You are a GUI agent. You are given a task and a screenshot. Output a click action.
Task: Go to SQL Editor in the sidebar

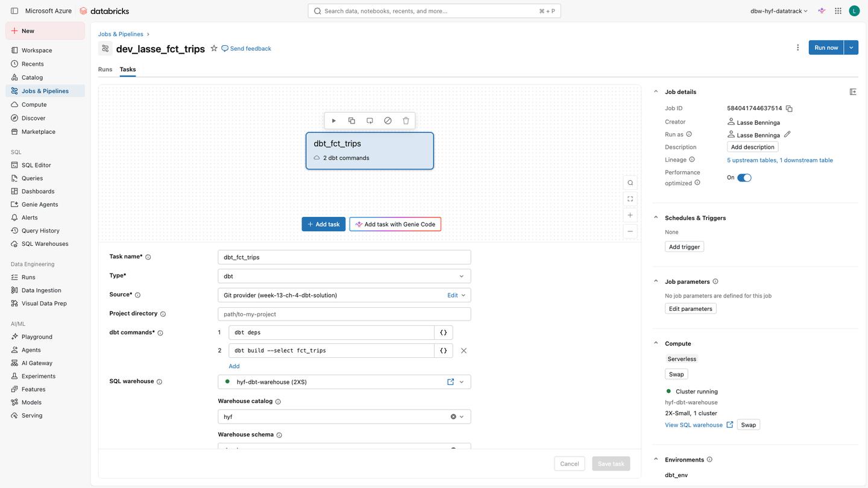pyautogui.click(x=45, y=165)
